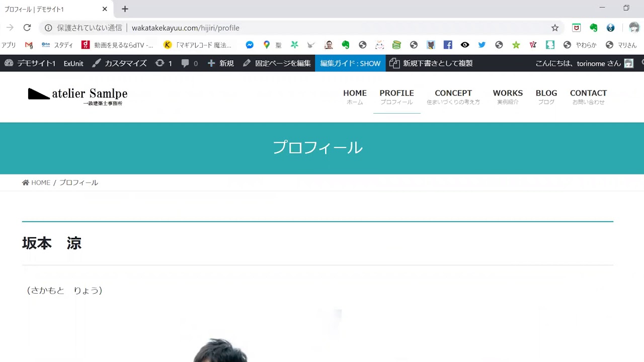This screenshot has width=644, height=362.
Task: Click HOME in the breadcrumb
Action: (x=36, y=183)
